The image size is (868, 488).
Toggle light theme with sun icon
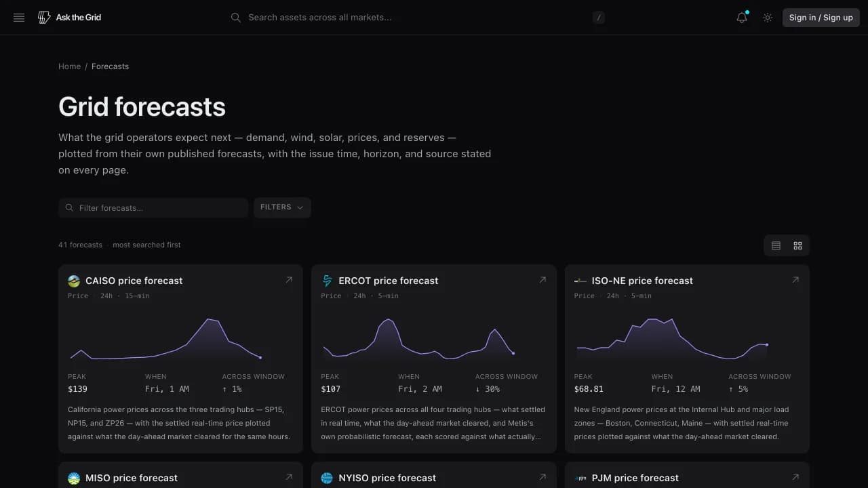[x=768, y=18]
